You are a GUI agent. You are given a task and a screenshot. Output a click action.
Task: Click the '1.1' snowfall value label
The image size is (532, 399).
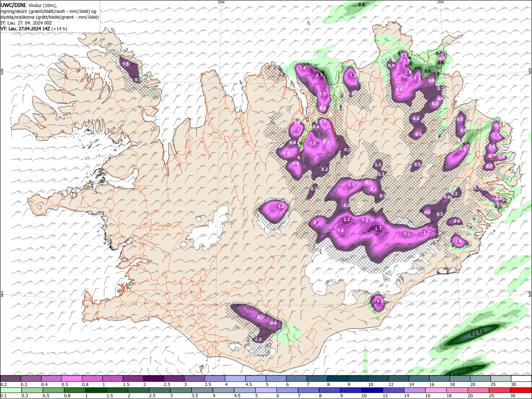tap(296, 131)
